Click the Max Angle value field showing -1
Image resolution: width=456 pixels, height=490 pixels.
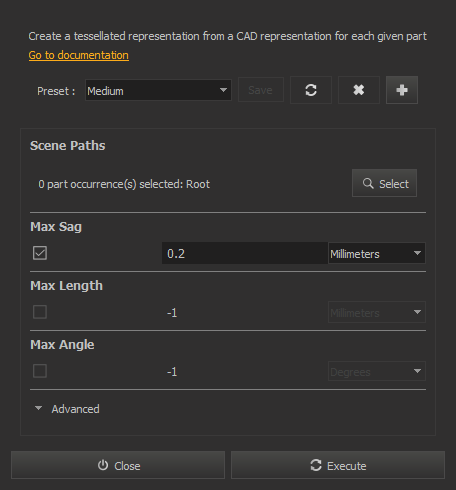pos(245,372)
